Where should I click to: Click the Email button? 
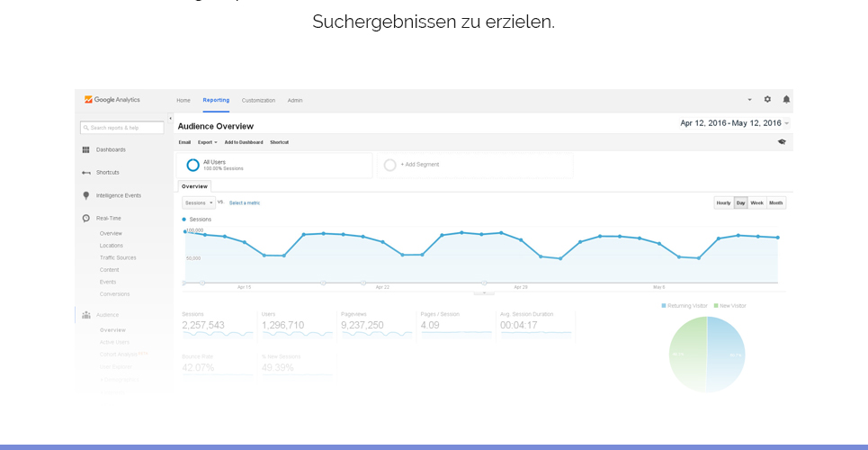[184, 142]
